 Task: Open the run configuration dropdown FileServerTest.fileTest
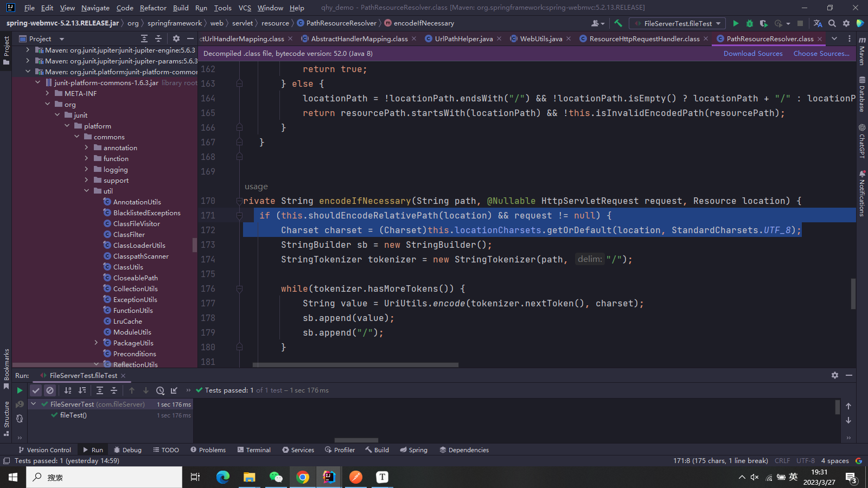tap(678, 23)
